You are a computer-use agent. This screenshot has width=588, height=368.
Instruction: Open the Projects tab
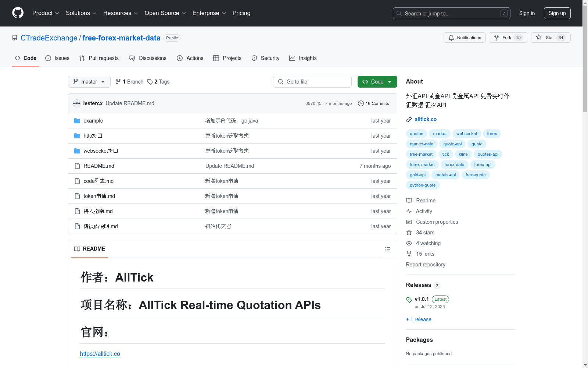pos(227,58)
